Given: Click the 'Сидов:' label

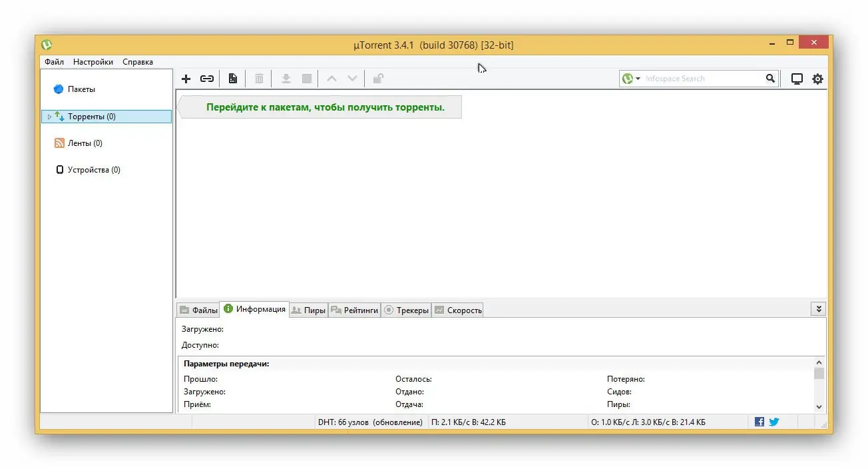Looking at the screenshot, I should [619, 392].
